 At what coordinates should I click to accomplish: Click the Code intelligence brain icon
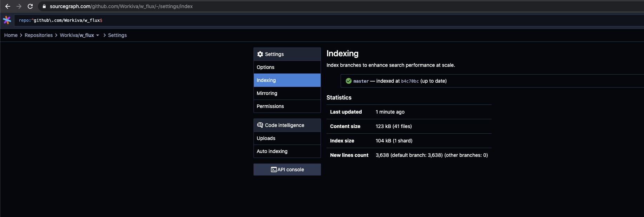[x=260, y=125]
